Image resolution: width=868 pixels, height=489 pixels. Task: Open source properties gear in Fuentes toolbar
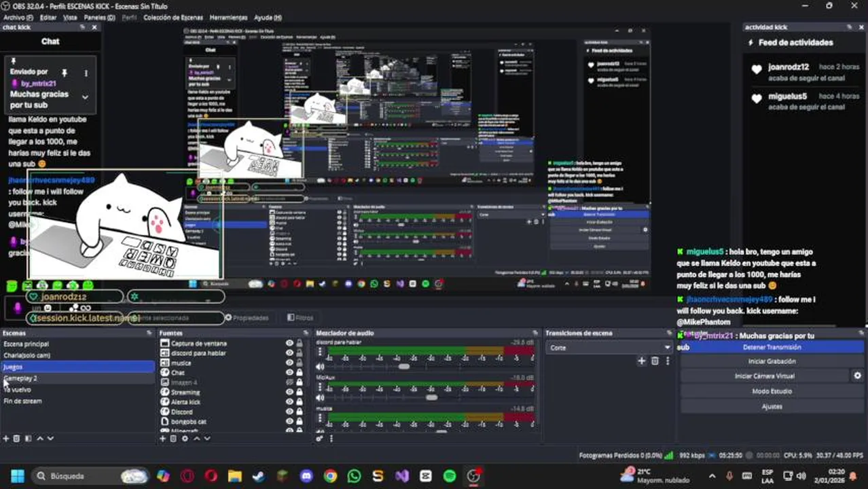point(185,439)
